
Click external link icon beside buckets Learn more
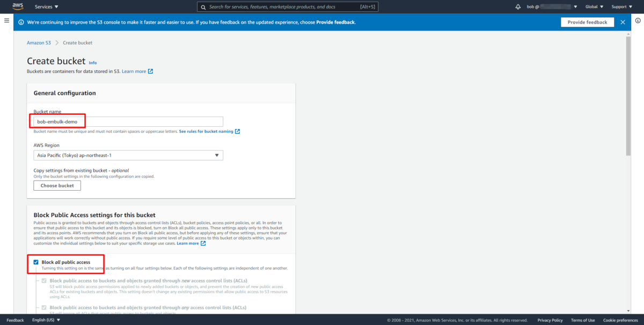coord(150,71)
